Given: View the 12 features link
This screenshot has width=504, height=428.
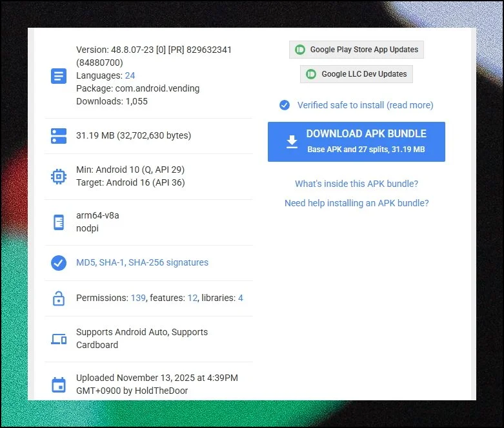Looking at the screenshot, I should 192,298.
